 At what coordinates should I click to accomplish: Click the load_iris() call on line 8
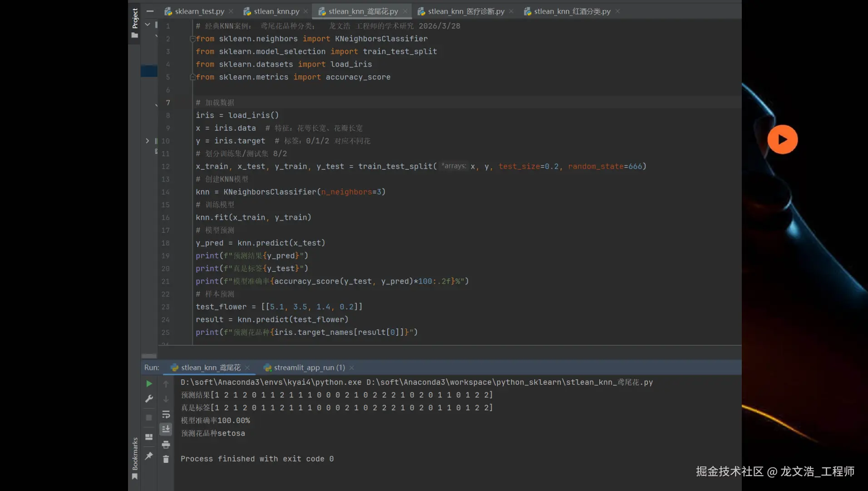(x=253, y=115)
